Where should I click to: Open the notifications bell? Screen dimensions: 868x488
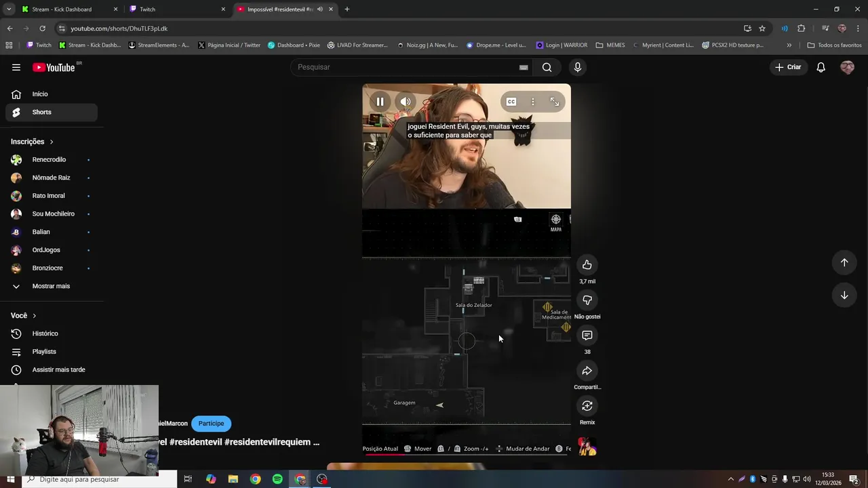821,67
